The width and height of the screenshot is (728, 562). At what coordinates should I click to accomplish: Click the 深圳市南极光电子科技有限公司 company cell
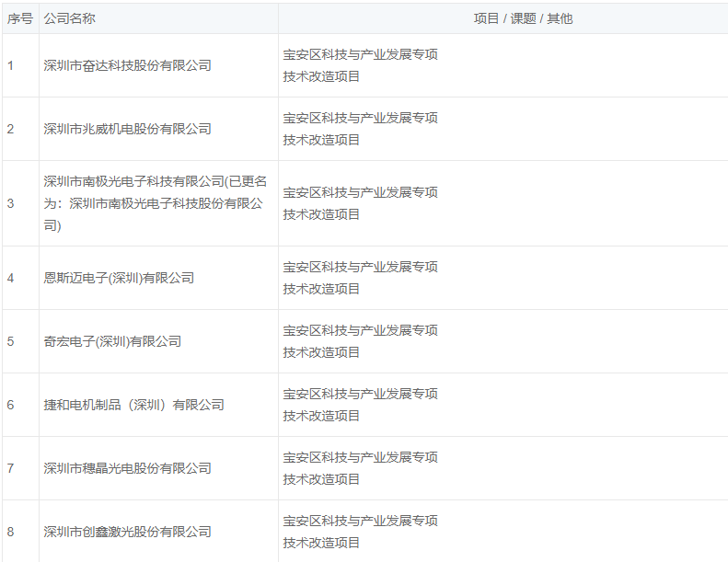pos(154,203)
